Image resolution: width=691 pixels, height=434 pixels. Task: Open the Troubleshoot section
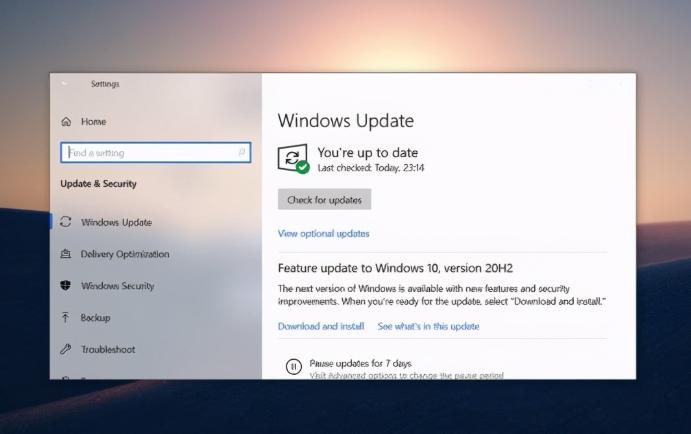tap(108, 349)
